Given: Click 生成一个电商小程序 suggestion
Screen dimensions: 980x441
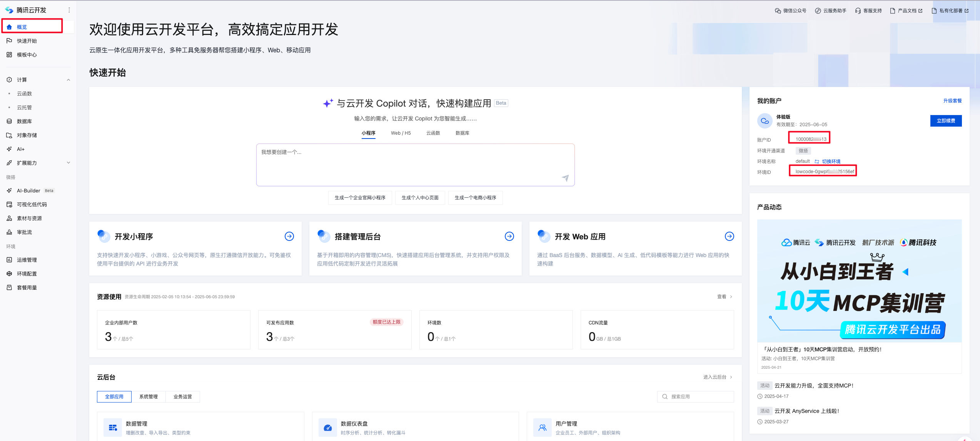Looking at the screenshot, I should (x=476, y=198).
